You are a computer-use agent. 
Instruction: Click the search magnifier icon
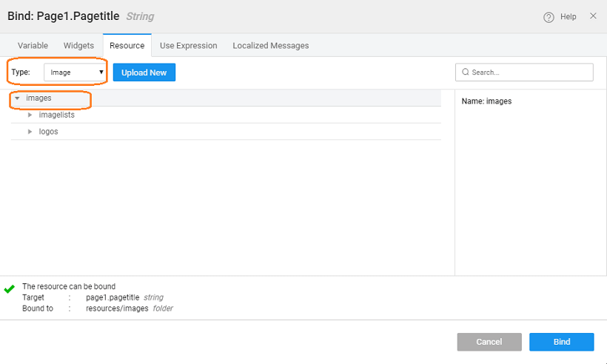click(466, 73)
